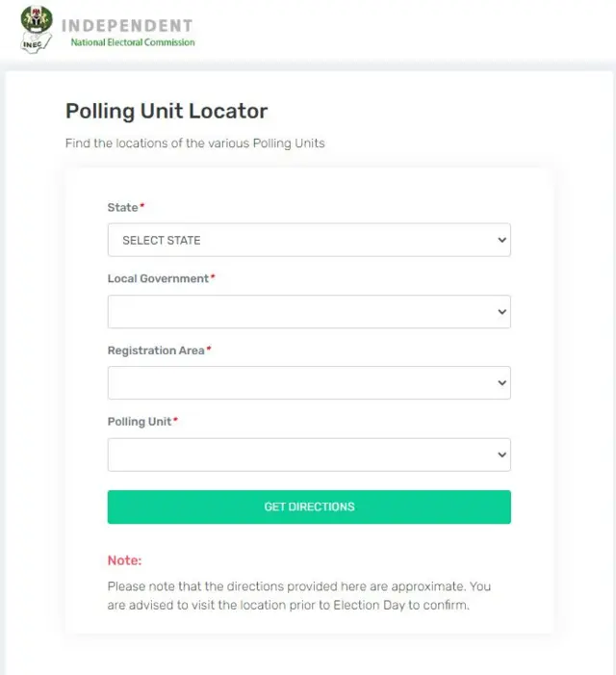Click the Polling Unit field label
616x675 pixels.
point(140,422)
